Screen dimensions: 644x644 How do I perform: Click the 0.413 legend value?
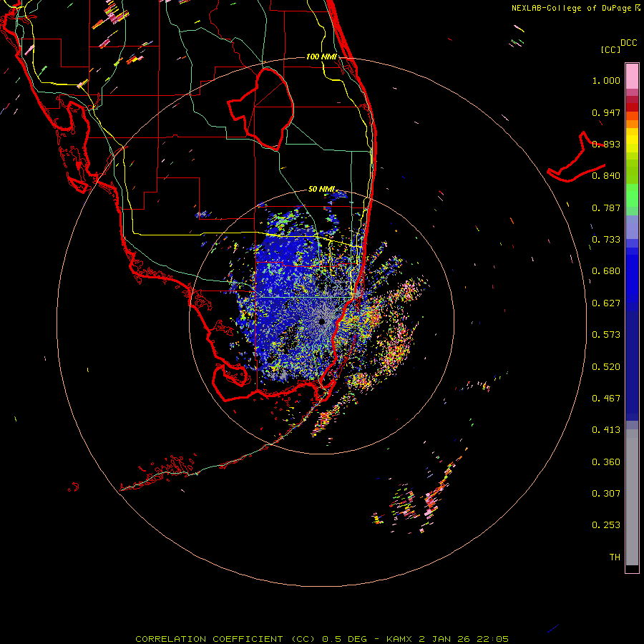tap(606, 430)
